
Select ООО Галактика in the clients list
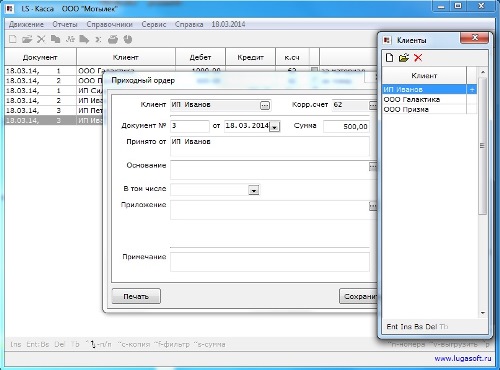(x=424, y=99)
